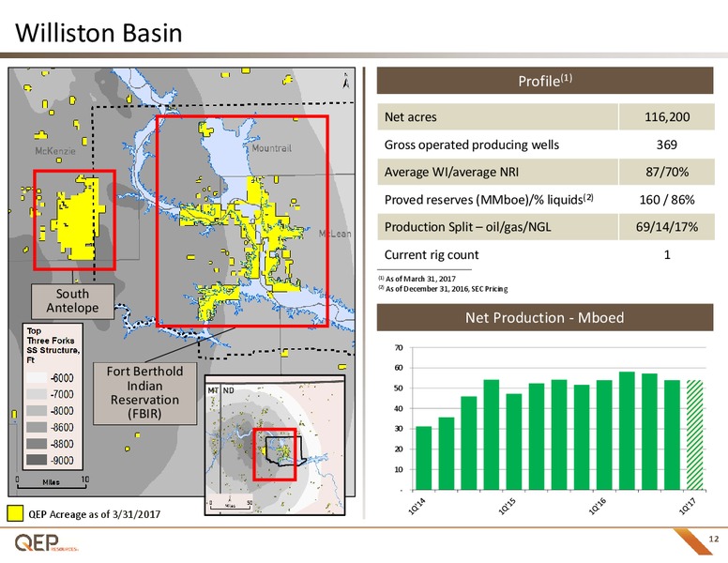728x563 pixels.
Task: Select the rig count value 1
Action: [667, 254]
